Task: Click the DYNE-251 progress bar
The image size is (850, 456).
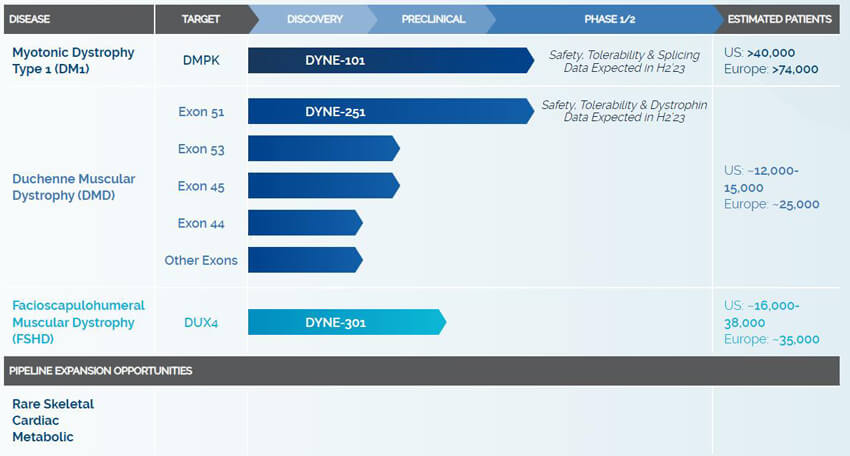Action: click(391, 111)
